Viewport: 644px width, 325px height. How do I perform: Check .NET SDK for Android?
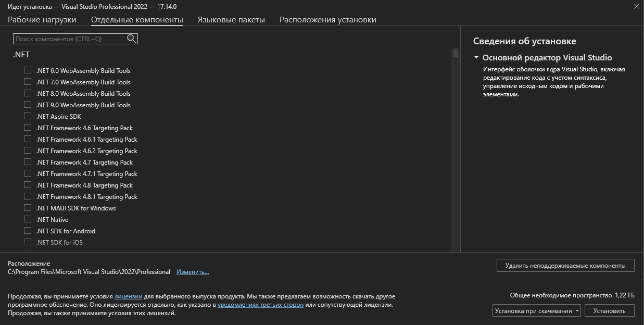(x=28, y=231)
